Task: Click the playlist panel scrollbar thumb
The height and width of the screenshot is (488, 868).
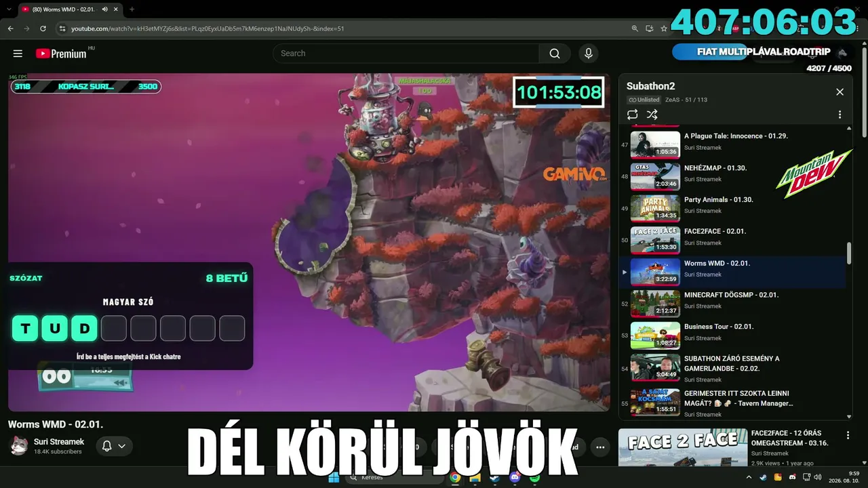Action: (x=849, y=253)
